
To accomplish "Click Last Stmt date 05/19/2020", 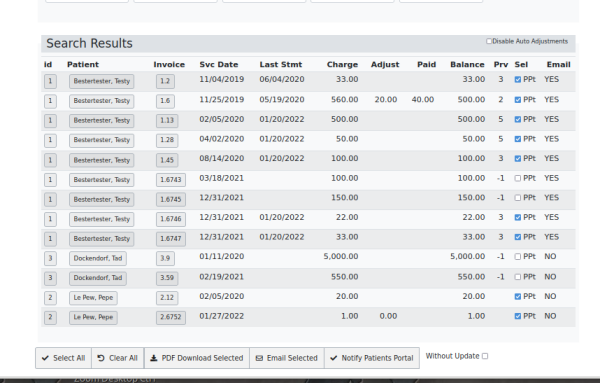I will point(282,99).
